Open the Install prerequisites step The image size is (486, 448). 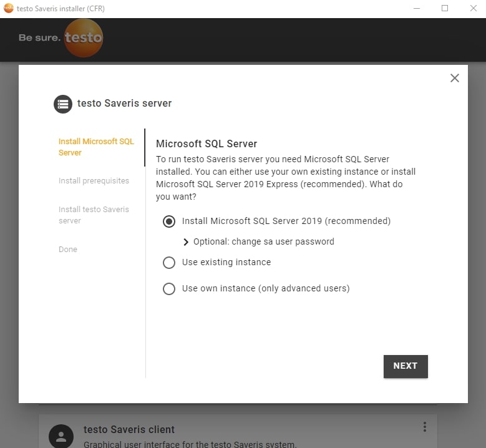coord(94,181)
